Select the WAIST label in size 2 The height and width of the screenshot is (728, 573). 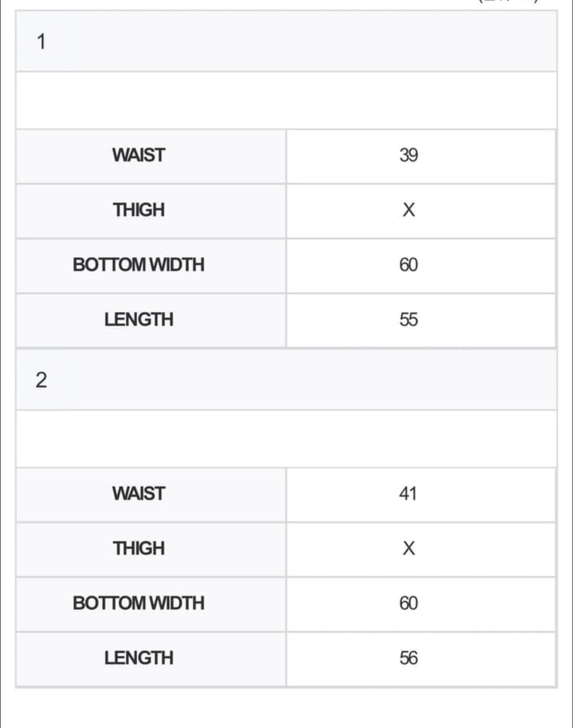pyautogui.click(x=139, y=494)
